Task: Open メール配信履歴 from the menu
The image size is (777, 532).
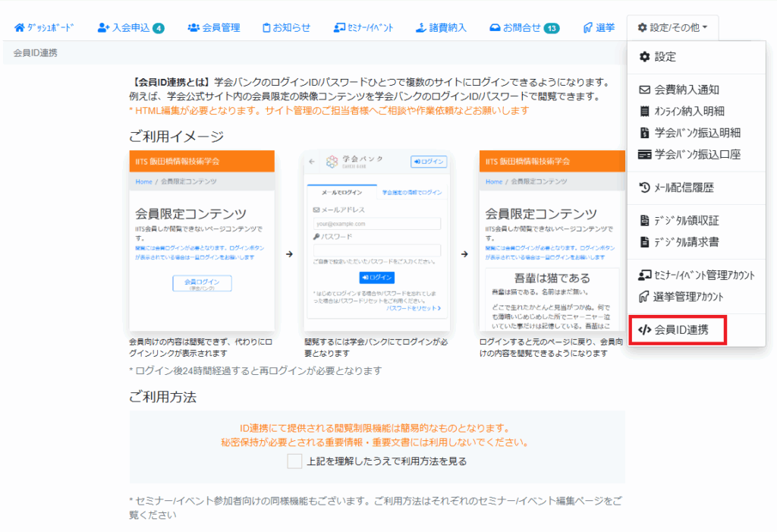Action: [683, 187]
